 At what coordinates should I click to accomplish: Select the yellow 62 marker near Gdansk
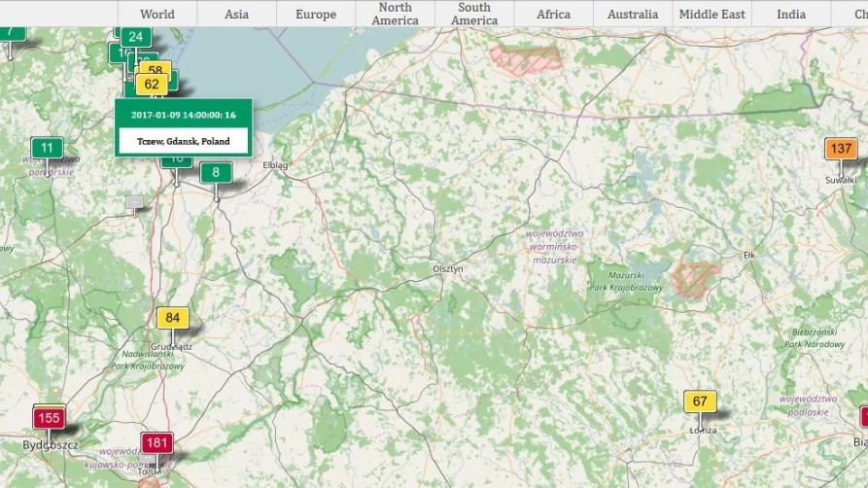coord(152,85)
